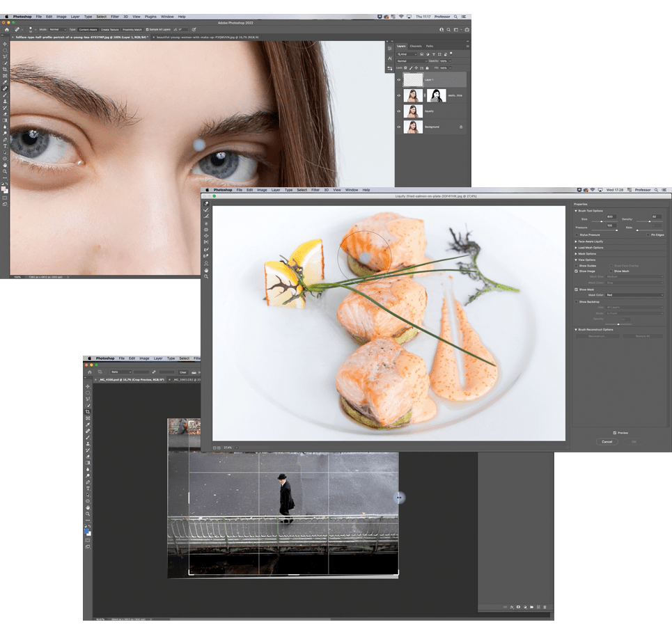Click Create Texture type button

[110, 29]
